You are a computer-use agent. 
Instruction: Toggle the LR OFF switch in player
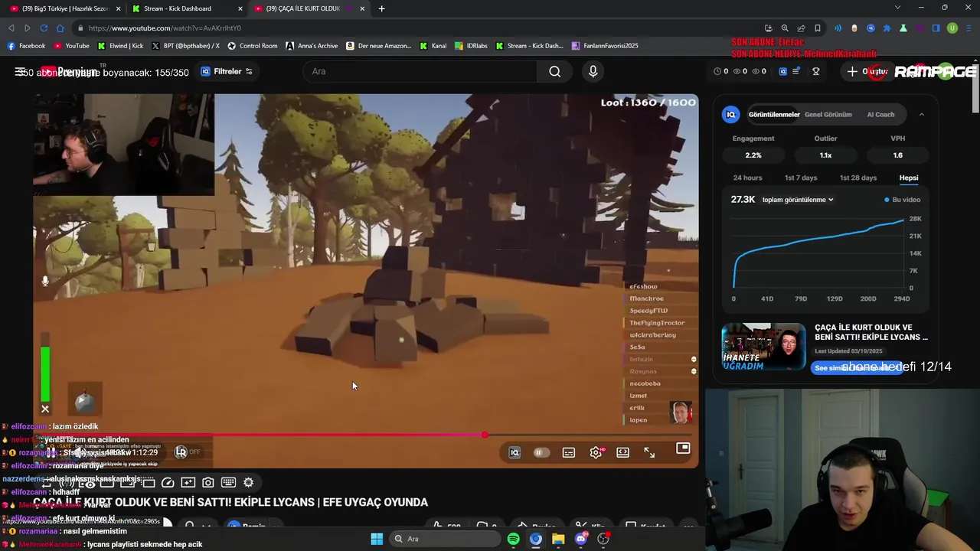[x=187, y=452]
